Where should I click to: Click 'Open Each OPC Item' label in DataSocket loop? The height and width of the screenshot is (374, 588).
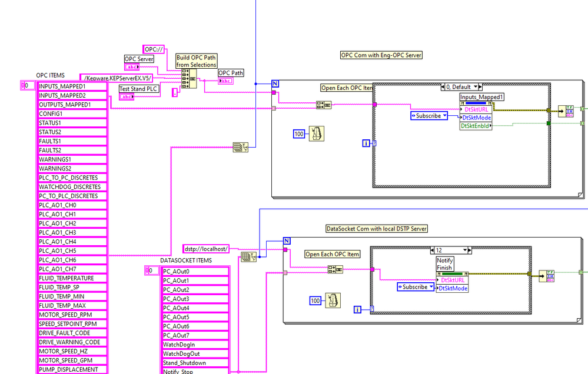[332, 254]
